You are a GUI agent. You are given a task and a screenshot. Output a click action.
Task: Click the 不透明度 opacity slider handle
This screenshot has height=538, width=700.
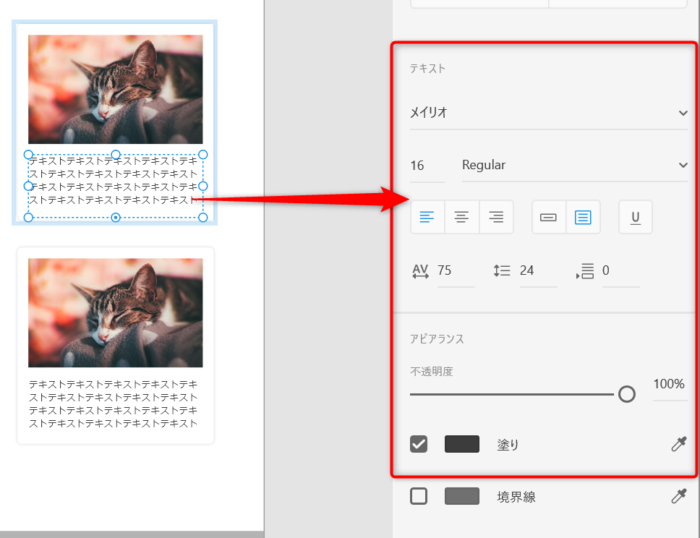point(627,394)
